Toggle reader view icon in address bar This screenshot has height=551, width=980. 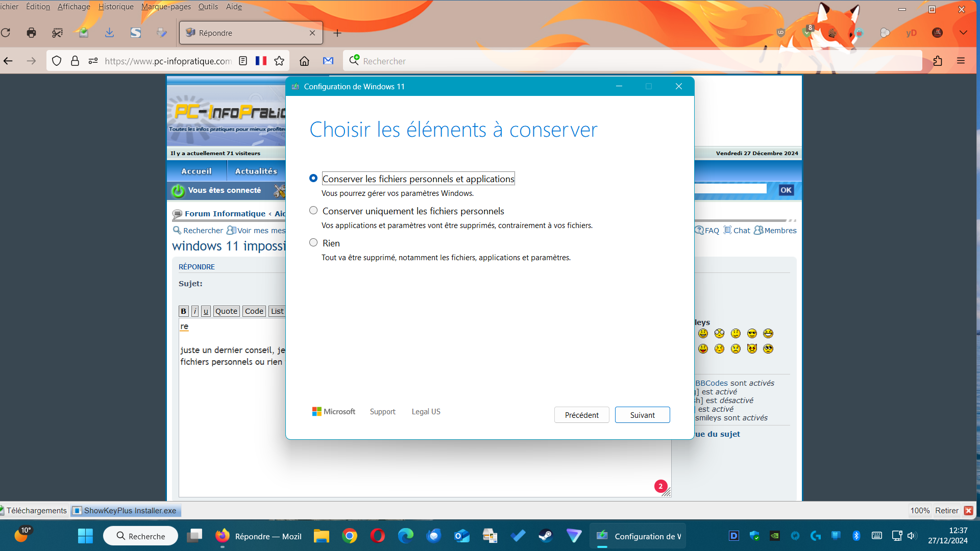243,61
